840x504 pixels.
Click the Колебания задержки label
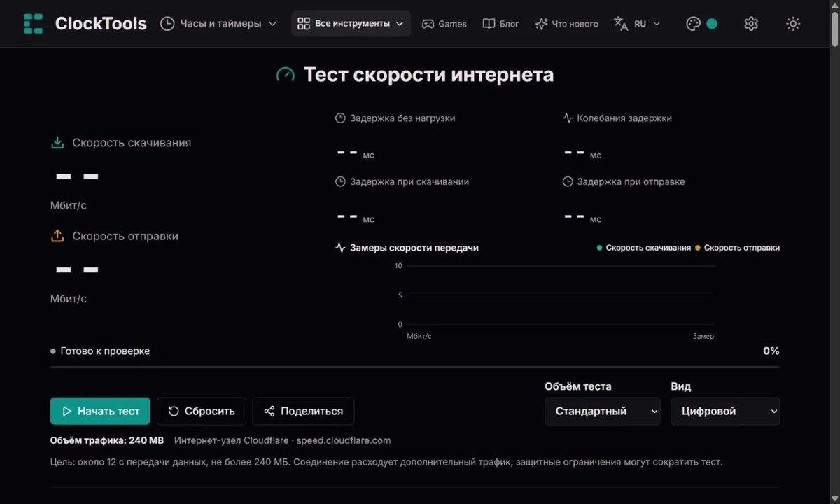[624, 118]
